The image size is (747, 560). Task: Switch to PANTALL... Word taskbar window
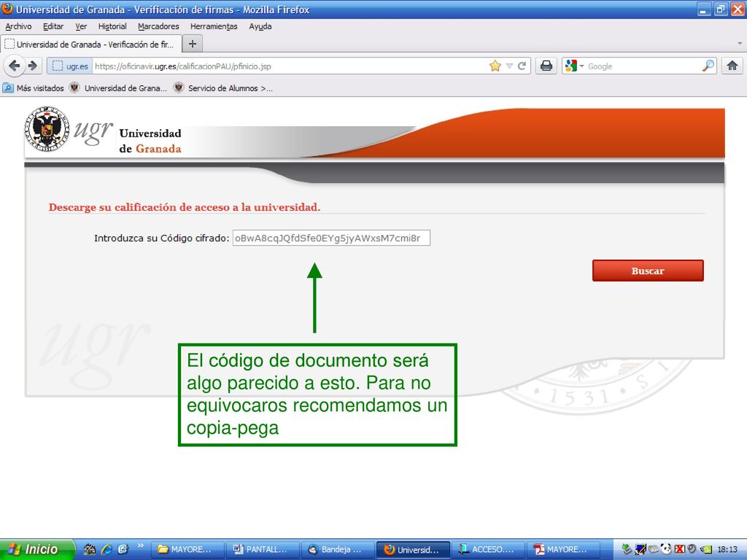pyautogui.click(x=263, y=550)
